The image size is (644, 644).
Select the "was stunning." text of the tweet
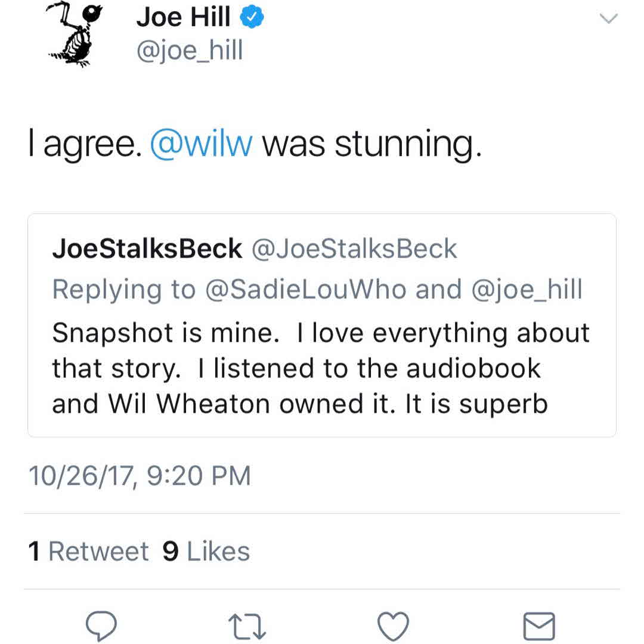point(371,145)
